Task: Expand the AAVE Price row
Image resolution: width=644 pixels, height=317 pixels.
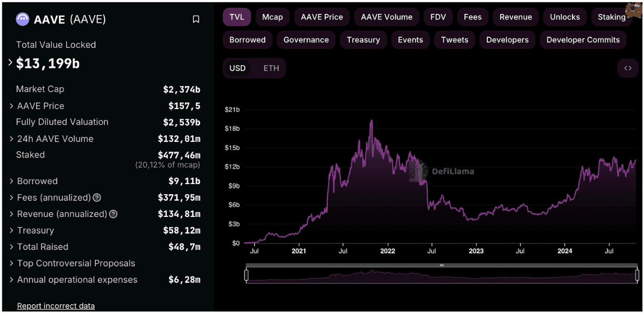Action: (x=11, y=106)
